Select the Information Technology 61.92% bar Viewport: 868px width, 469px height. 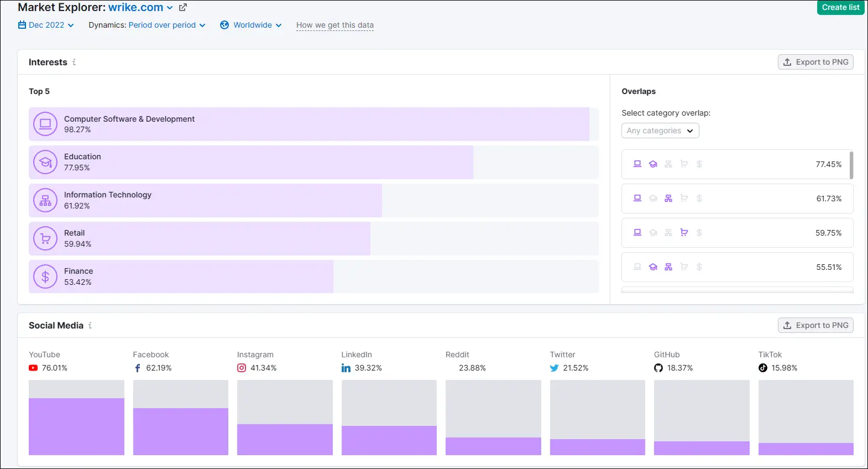point(313,200)
